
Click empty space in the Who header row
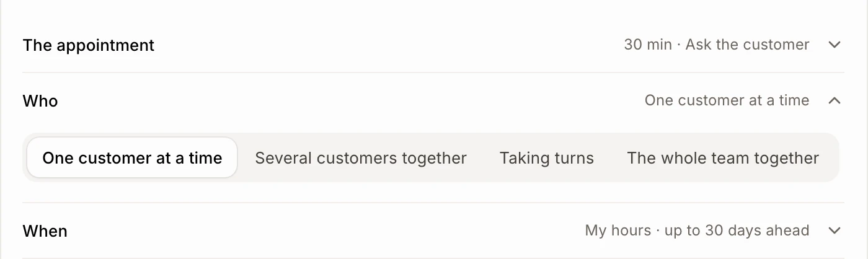(347, 100)
